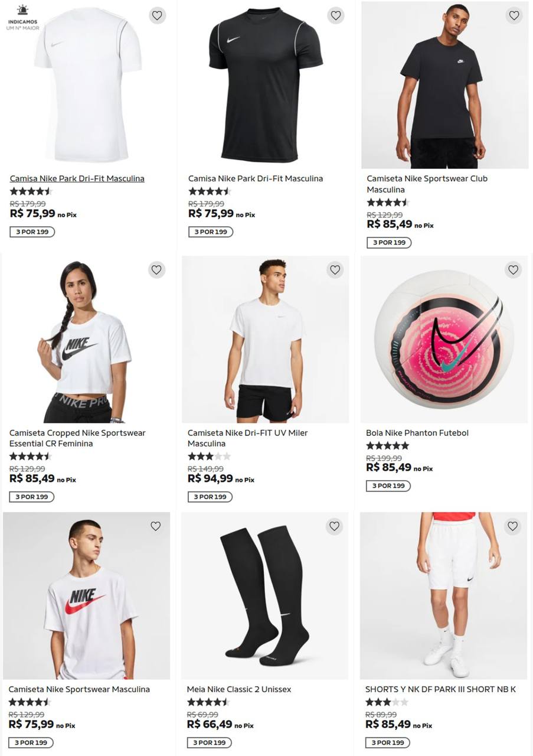The height and width of the screenshot is (756, 533).
Task: Toggle favorite heart on Park III shorts
Action: [513, 526]
